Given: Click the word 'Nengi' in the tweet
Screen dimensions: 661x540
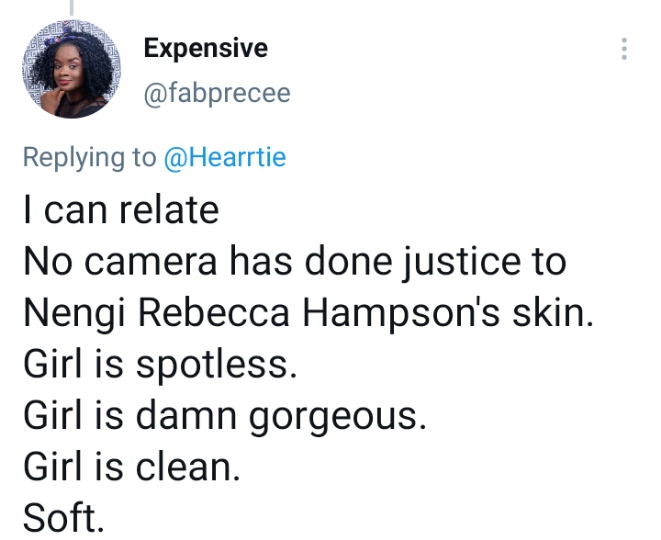Looking at the screenshot, I should (75, 314).
